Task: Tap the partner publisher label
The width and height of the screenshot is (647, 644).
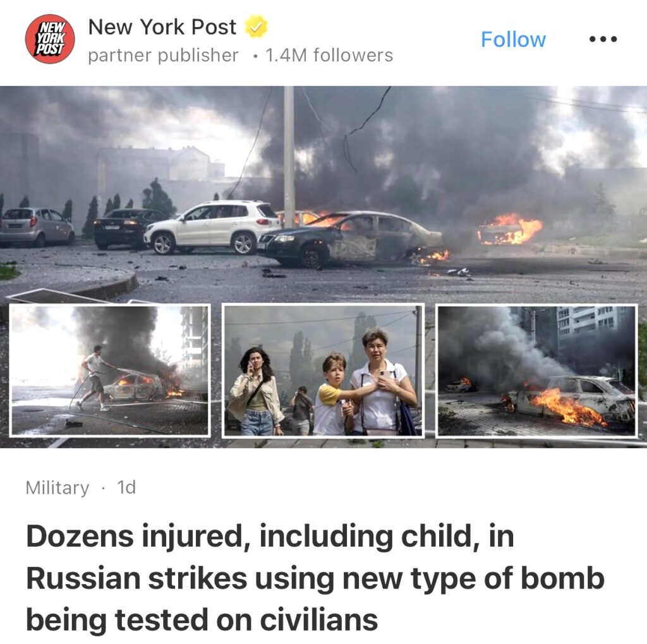Action: click(x=164, y=56)
